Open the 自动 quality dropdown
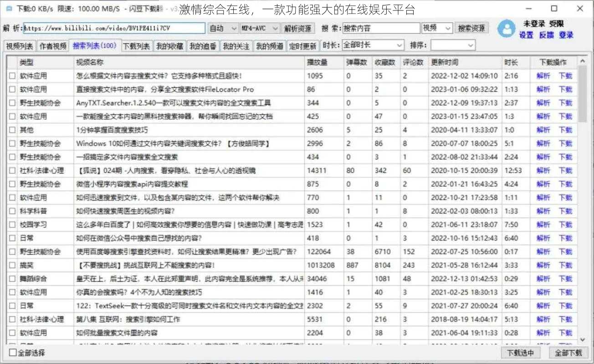The height and width of the screenshot is (364, 594). tap(223, 28)
